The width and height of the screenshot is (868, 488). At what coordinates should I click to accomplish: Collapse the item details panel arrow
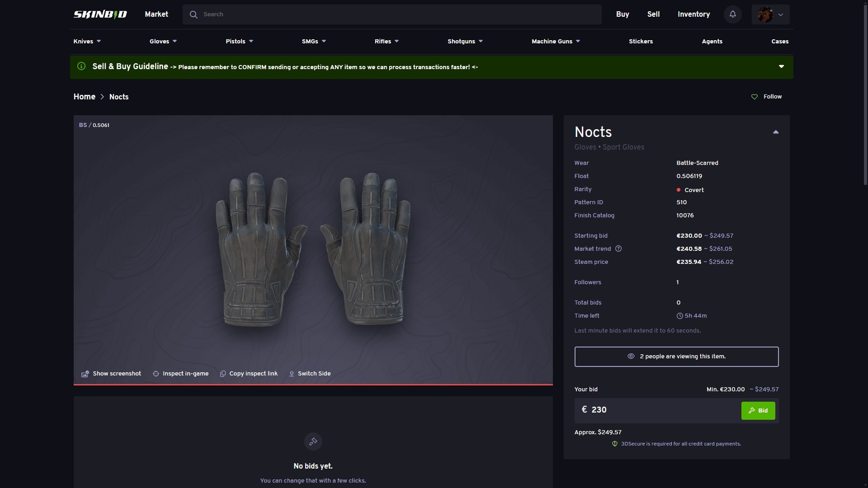pyautogui.click(x=775, y=131)
